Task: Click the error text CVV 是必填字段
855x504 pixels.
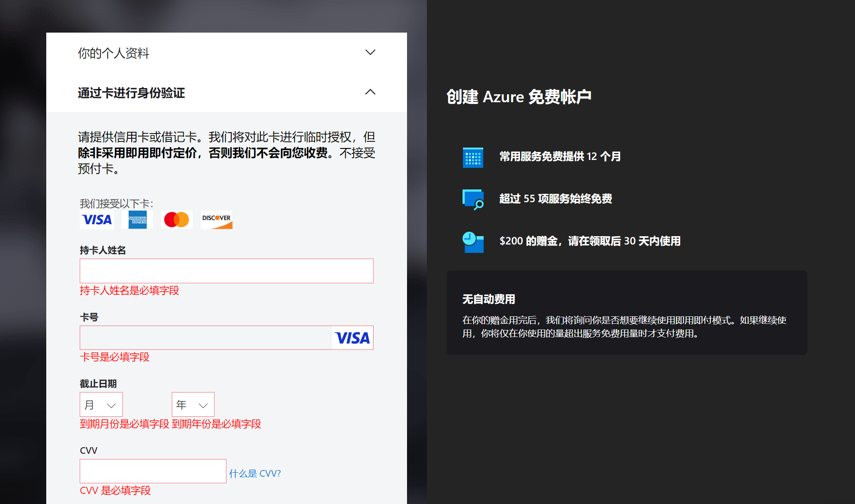Action: tap(115, 491)
